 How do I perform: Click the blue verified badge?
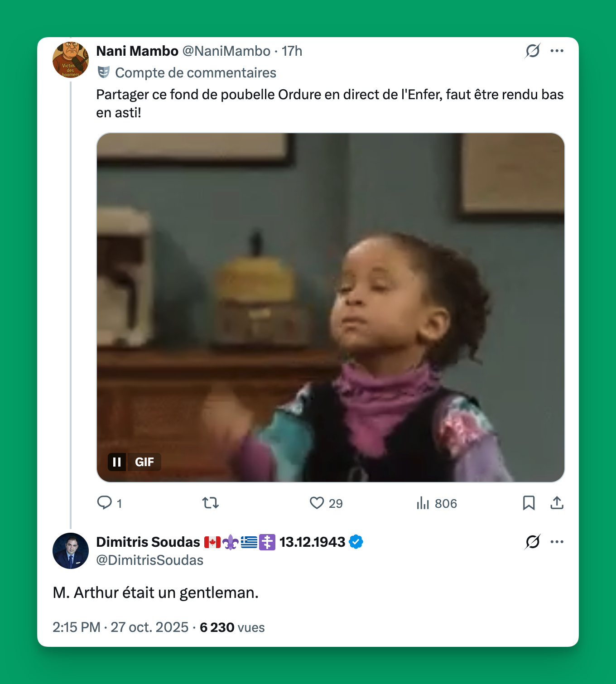(x=356, y=542)
